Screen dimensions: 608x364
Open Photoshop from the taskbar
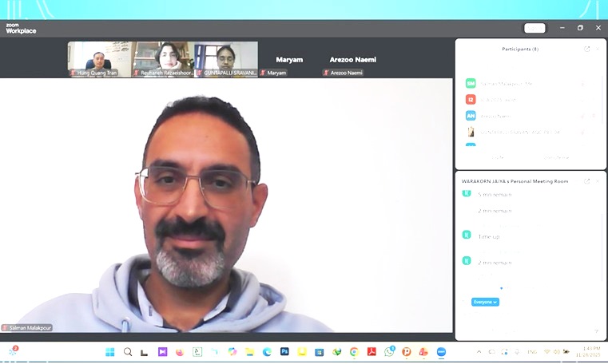tap(284, 351)
